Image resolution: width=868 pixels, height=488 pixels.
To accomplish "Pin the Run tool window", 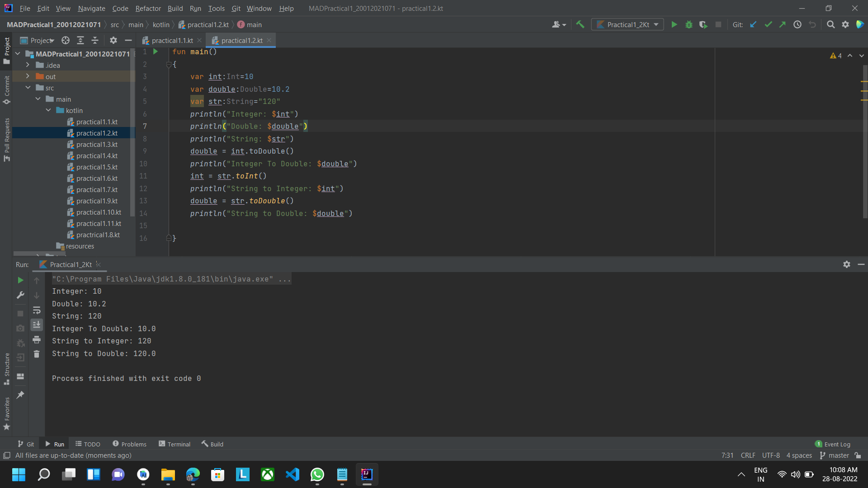I will click(20, 395).
